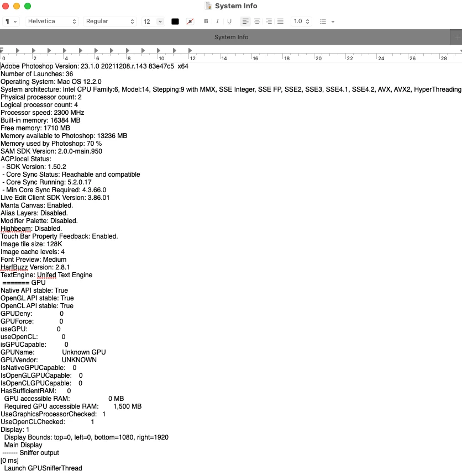462x476 pixels.
Task: Click 'Memory used by Photoshop: 70 %'
Action: [x=51, y=144]
